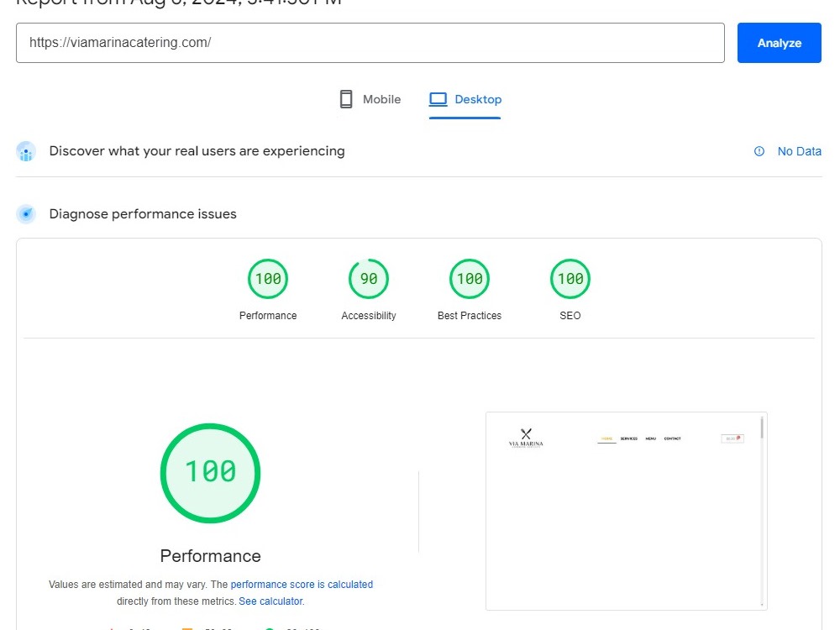Click the Analyze button
The image size is (840, 630).
(779, 43)
